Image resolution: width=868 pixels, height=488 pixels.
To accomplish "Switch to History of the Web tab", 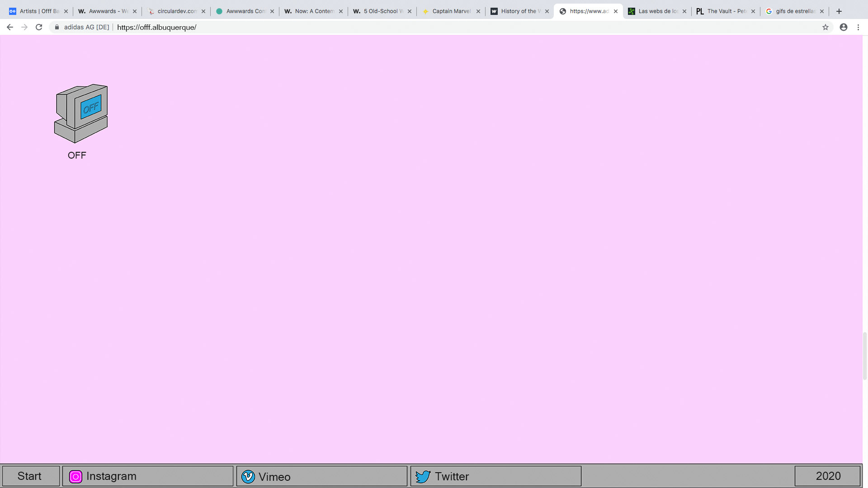I will click(x=520, y=11).
